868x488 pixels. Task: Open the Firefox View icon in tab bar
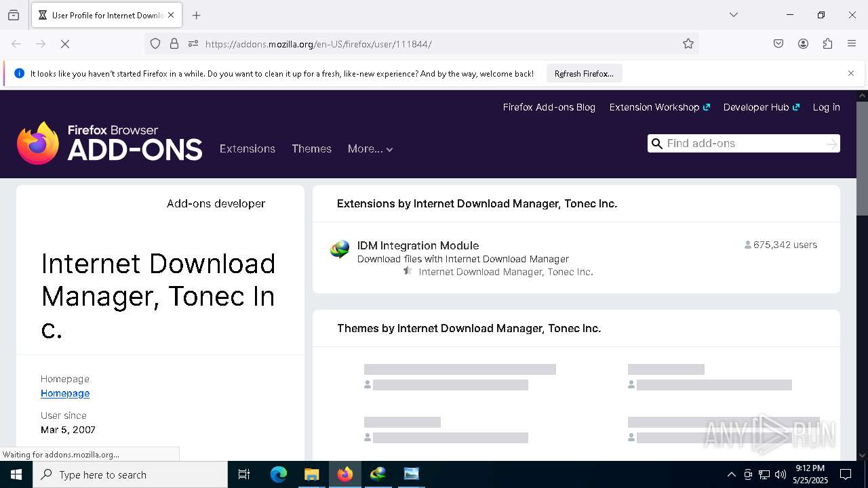(14, 15)
